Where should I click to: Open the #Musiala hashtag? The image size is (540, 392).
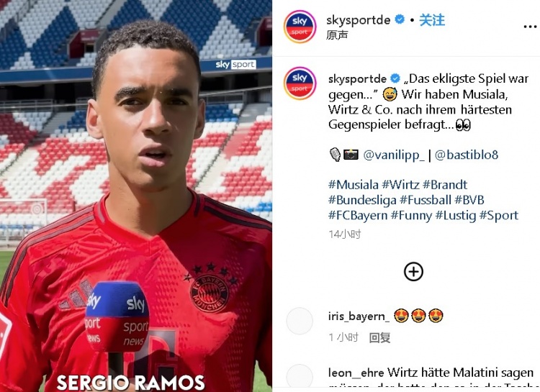click(354, 185)
